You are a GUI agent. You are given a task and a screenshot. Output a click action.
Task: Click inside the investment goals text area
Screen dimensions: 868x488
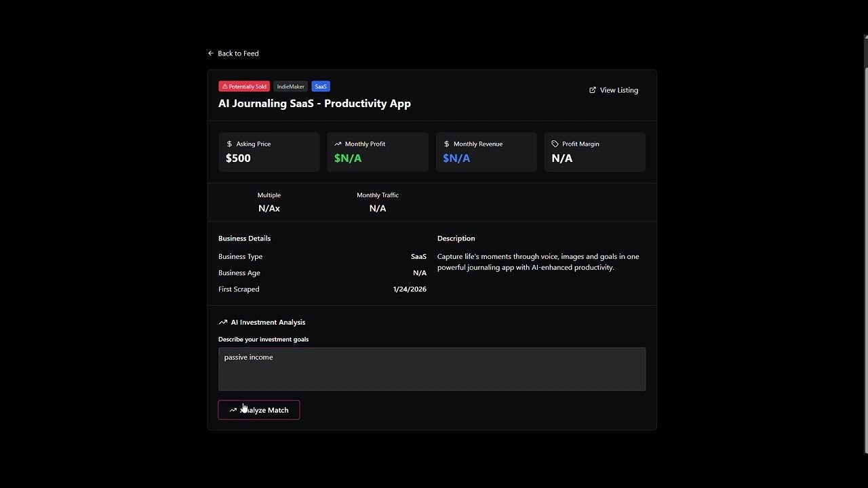coord(432,369)
